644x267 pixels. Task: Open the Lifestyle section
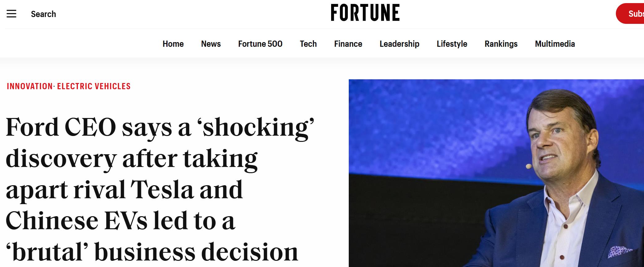pyautogui.click(x=452, y=44)
